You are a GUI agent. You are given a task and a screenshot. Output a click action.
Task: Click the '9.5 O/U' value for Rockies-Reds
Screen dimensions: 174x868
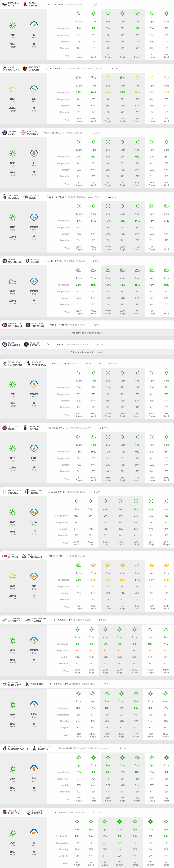[112, 197]
